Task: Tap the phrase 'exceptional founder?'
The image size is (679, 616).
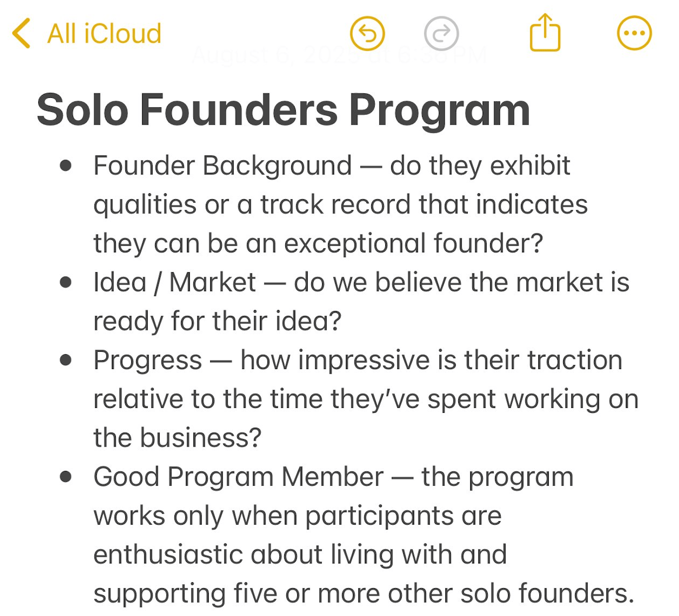Action: click(x=414, y=243)
